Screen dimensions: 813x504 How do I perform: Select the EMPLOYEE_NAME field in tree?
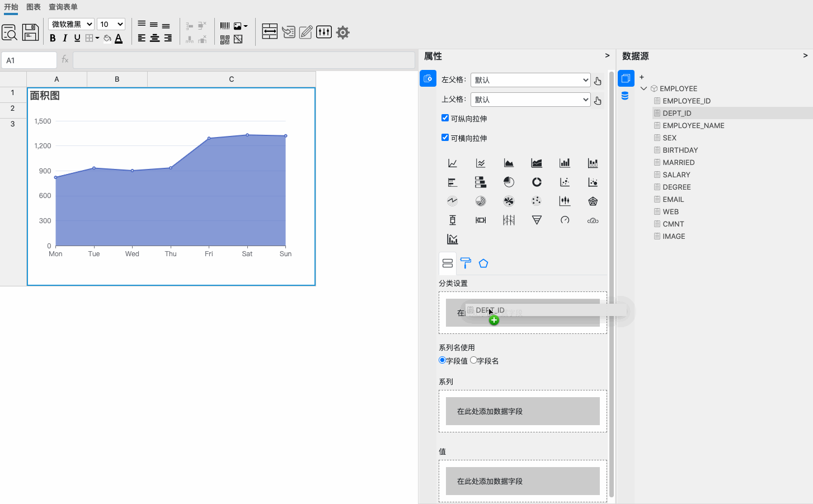(693, 125)
